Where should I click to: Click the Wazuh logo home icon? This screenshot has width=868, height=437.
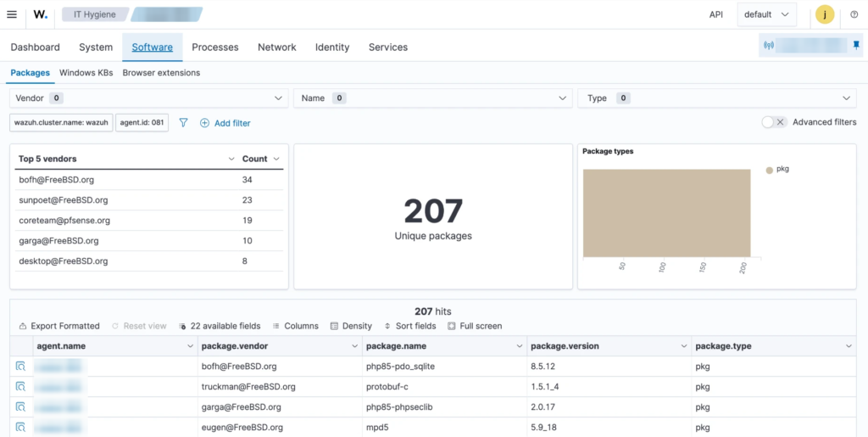(x=41, y=14)
